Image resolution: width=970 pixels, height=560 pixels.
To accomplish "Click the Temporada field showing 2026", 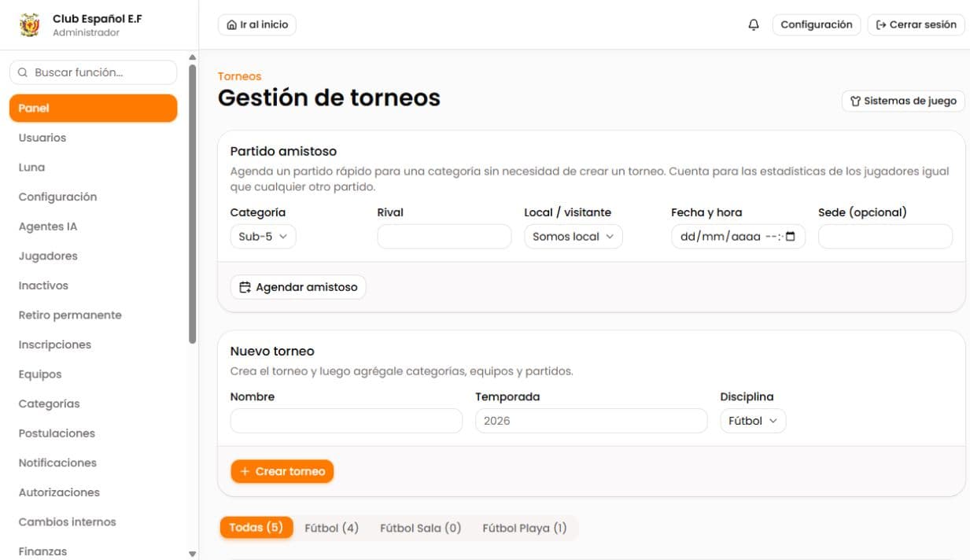I will click(x=592, y=421).
